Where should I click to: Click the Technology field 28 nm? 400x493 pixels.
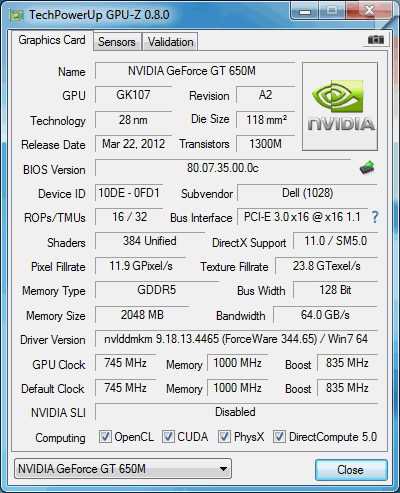pyautogui.click(x=133, y=120)
